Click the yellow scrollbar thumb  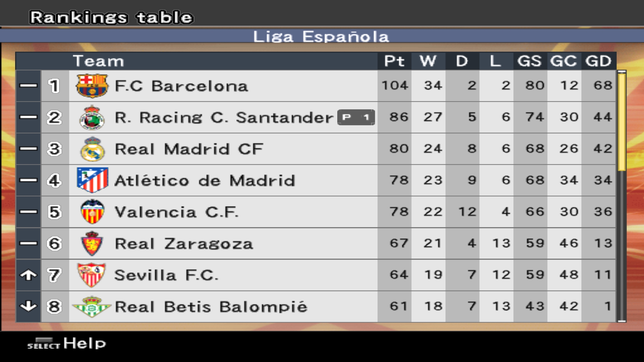click(x=622, y=121)
